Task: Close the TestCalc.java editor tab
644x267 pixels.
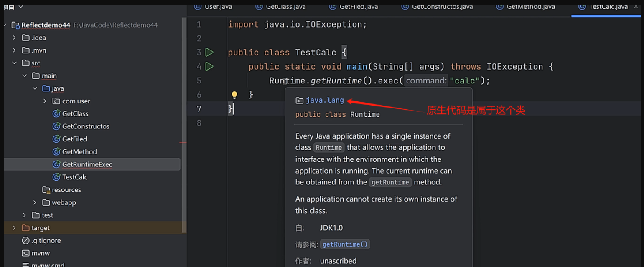Action: [636, 7]
